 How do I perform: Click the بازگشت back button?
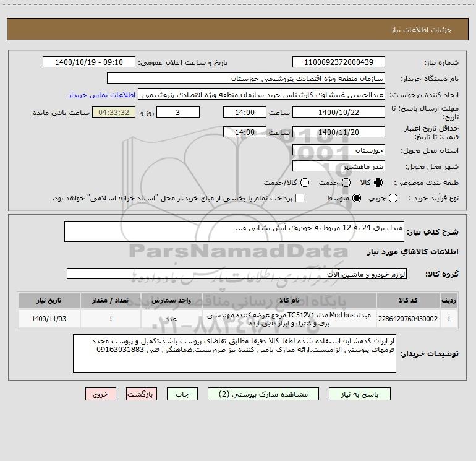tap(142, 394)
